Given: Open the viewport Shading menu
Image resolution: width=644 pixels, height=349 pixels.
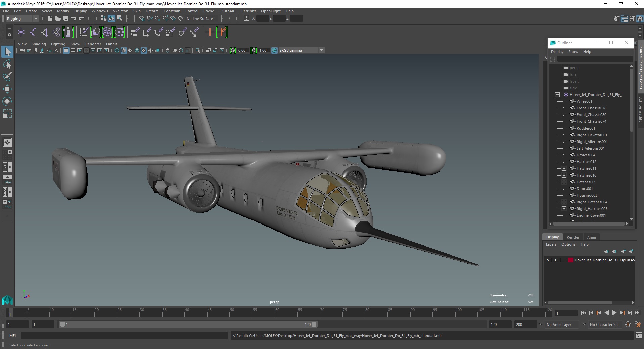Looking at the screenshot, I should click(x=39, y=44).
